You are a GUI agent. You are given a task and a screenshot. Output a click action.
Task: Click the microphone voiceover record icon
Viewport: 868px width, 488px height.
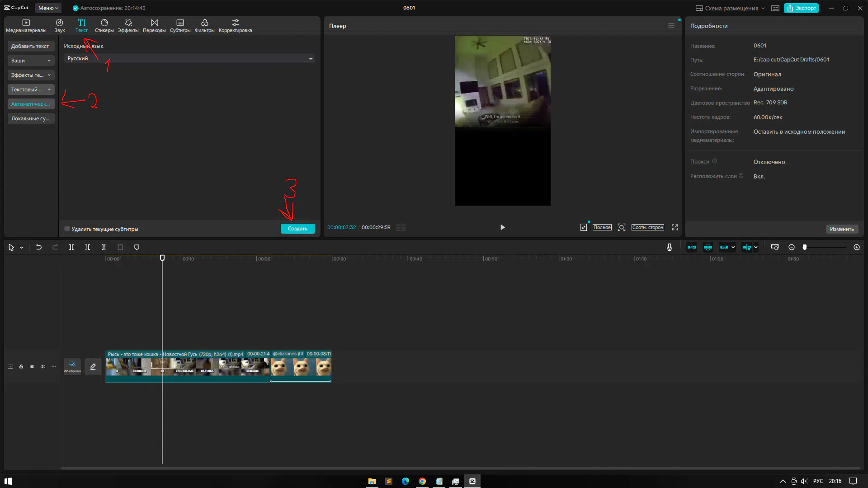[670, 247]
